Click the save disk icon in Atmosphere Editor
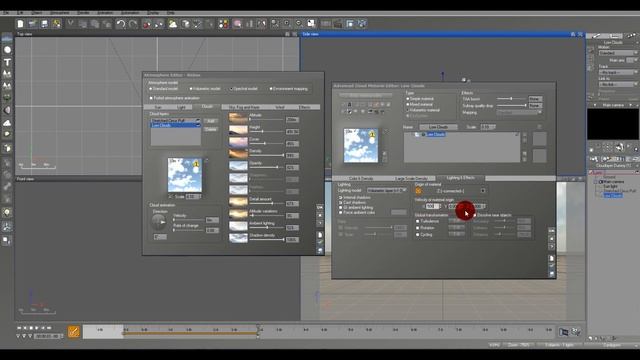 [x=320, y=250]
